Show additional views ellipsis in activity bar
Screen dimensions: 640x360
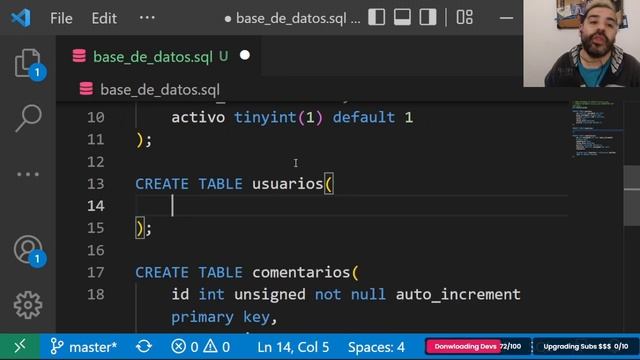click(28, 174)
